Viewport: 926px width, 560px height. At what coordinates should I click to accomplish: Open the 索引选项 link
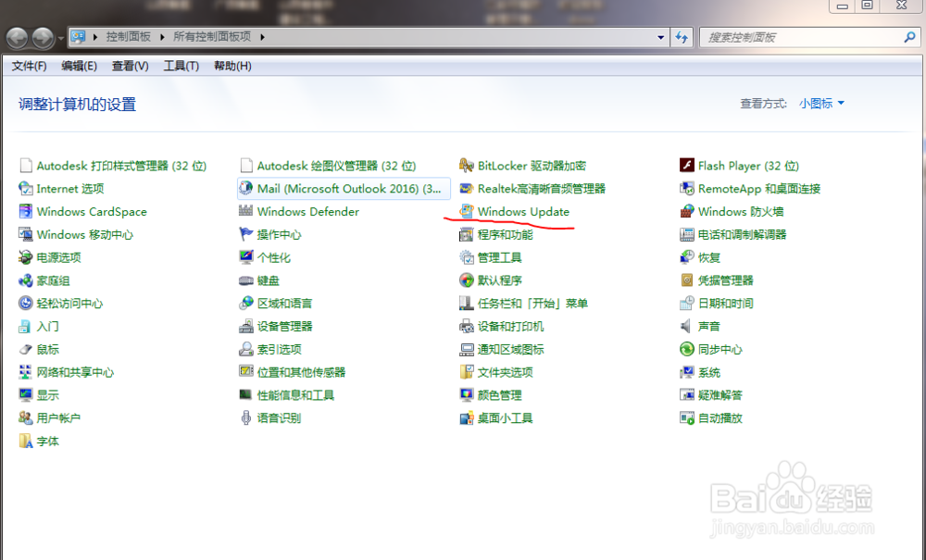[x=280, y=349]
